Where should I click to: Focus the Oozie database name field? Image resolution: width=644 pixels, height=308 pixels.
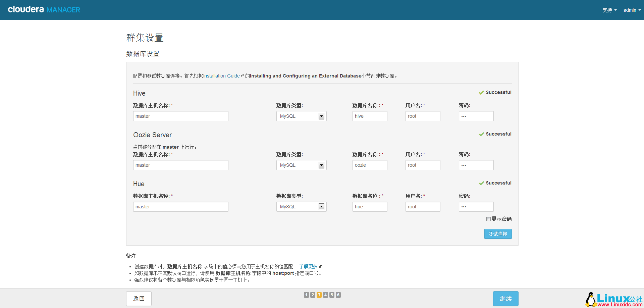[x=370, y=165]
